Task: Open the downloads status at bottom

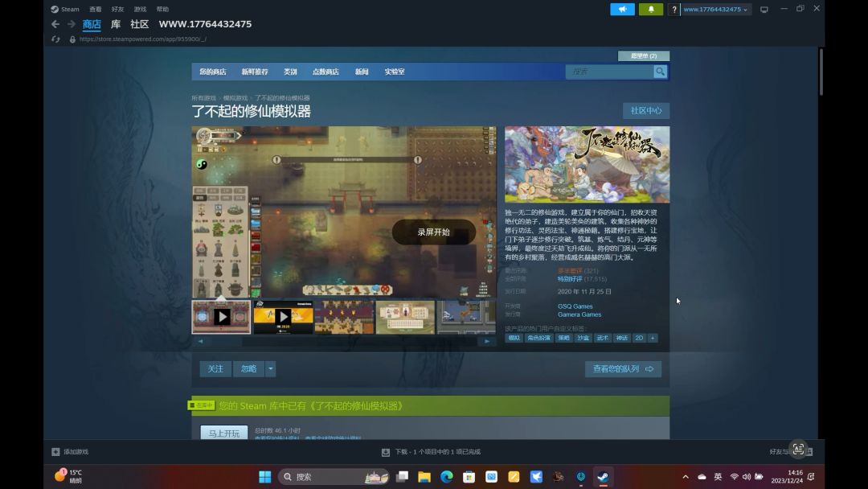Action: tap(432, 452)
